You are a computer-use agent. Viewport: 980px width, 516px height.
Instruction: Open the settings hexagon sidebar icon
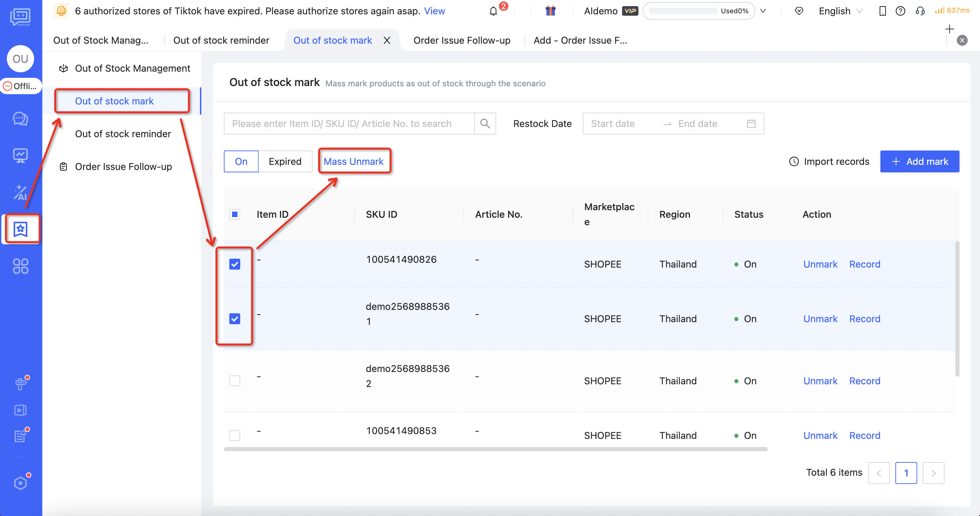pos(20,483)
